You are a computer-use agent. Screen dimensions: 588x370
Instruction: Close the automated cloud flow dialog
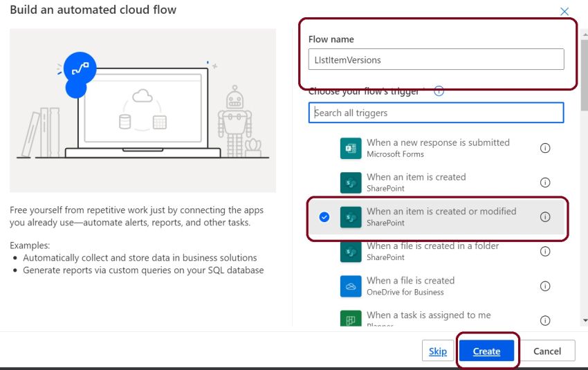[x=564, y=11]
